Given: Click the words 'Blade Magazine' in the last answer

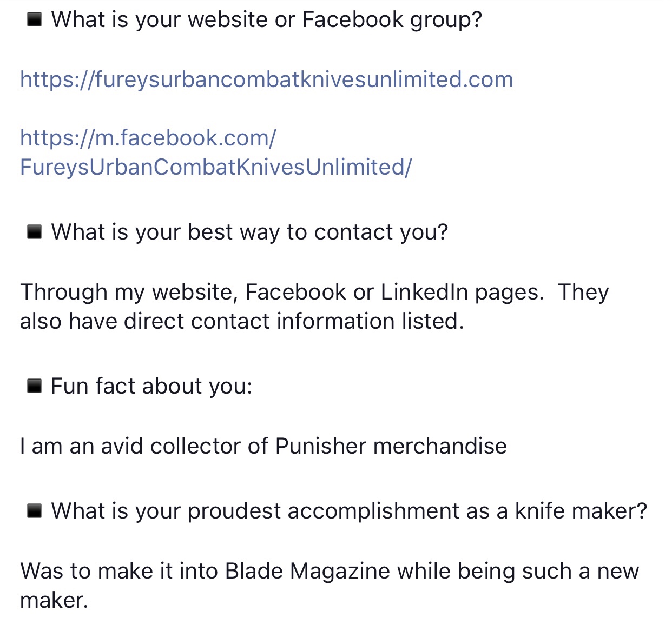Looking at the screenshot, I should point(307,572).
